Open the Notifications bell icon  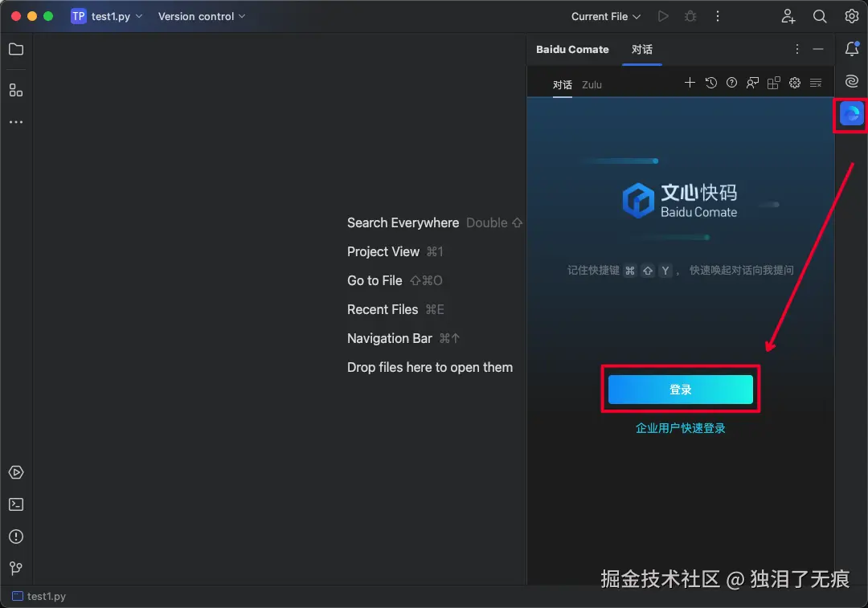(x=852, y=49)
